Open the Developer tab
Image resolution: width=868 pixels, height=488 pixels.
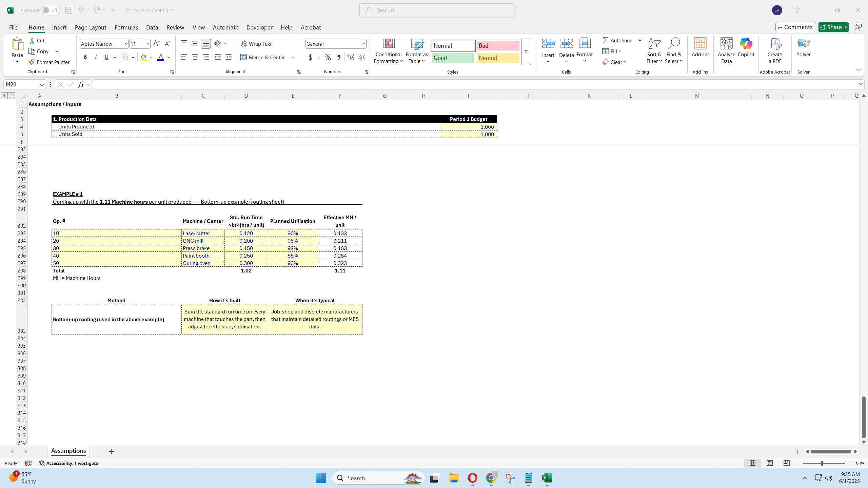tap(259, 27)
